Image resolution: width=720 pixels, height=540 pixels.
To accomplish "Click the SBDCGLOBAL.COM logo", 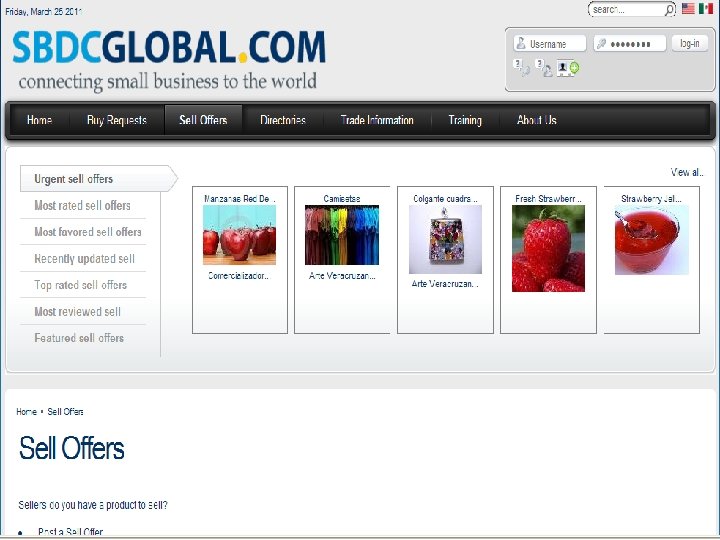I will click(x=169, y=47).
